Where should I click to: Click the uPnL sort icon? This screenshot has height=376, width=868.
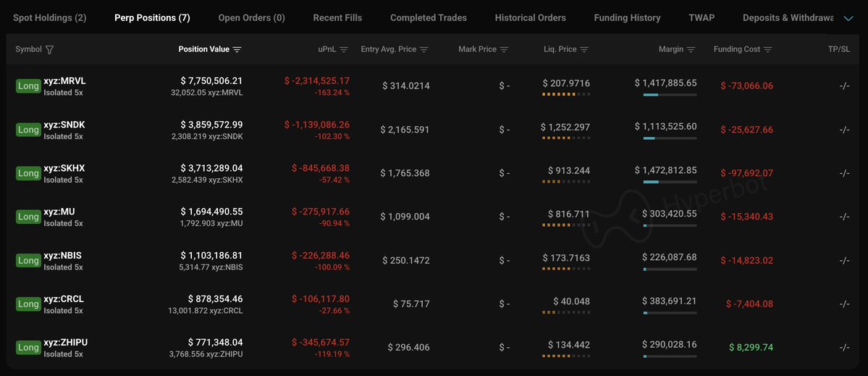(x=344, y=50)
